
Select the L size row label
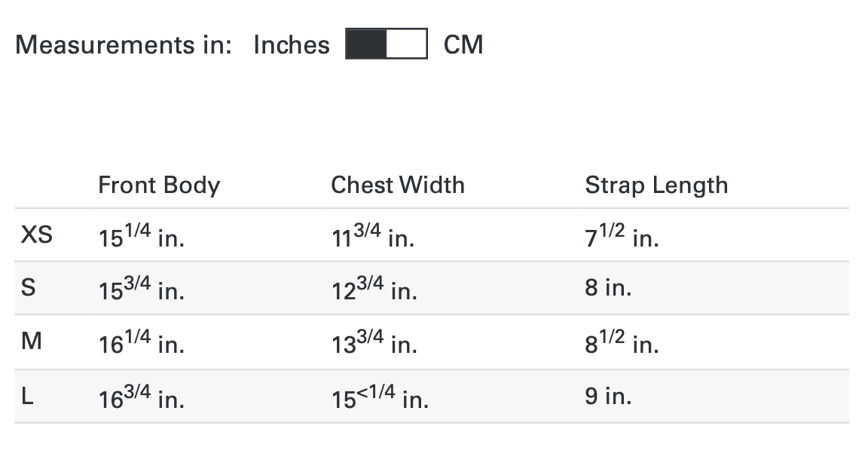tap(27, 396)
